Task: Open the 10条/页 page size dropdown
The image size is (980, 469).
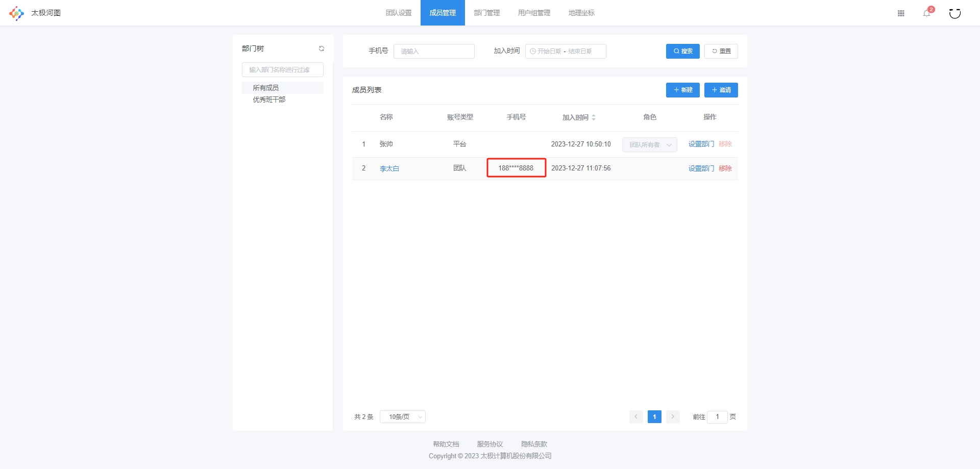Action: 403,417
